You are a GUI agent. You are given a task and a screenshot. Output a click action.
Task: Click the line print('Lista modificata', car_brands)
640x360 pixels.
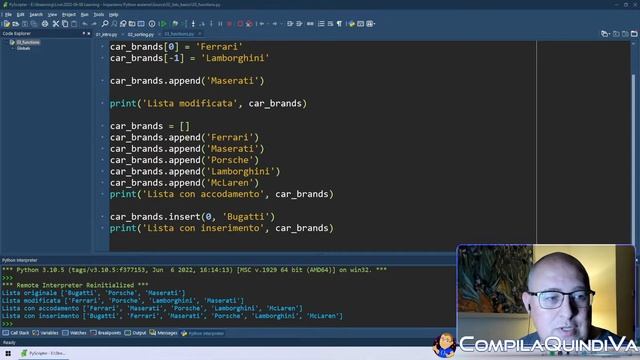(208, 103)
